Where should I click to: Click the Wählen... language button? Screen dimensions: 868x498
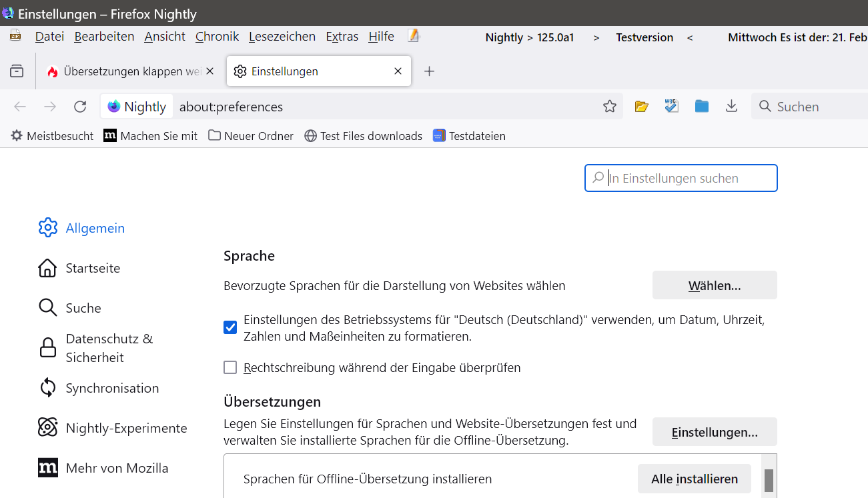[715, 285]
